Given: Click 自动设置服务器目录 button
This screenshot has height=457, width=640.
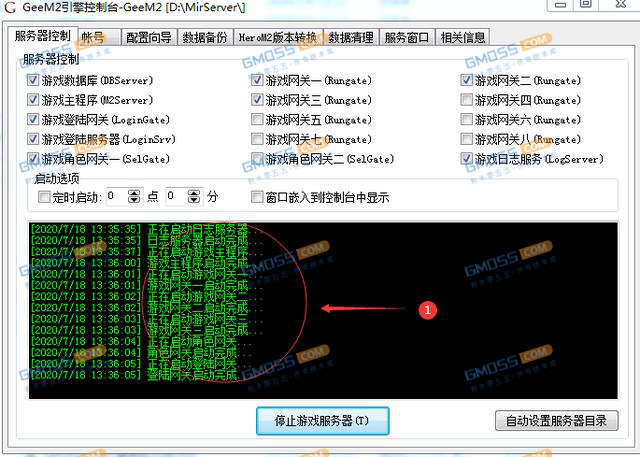Looking at the screenshot, I should click(x=557, y=421).
